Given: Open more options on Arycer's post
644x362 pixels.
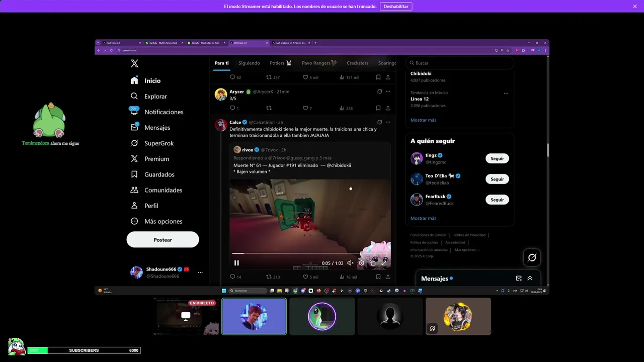Looking at the screenshot, I should click(x=388, y=92).
